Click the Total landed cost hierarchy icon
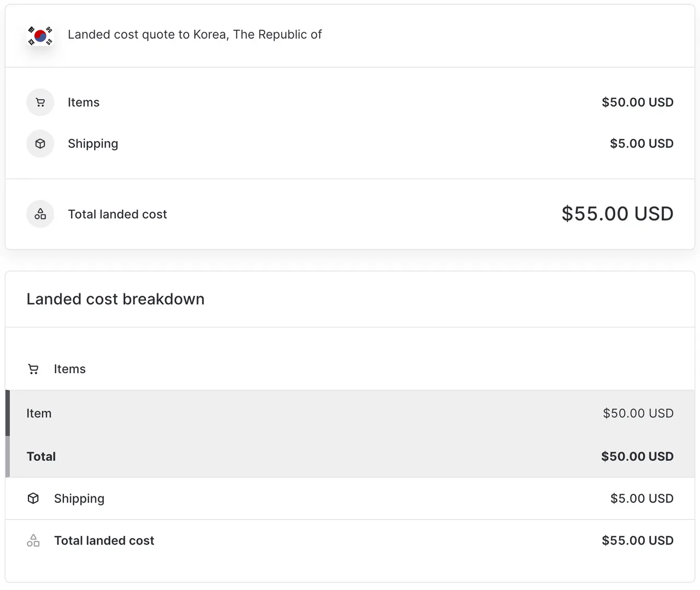 (40, 213)
